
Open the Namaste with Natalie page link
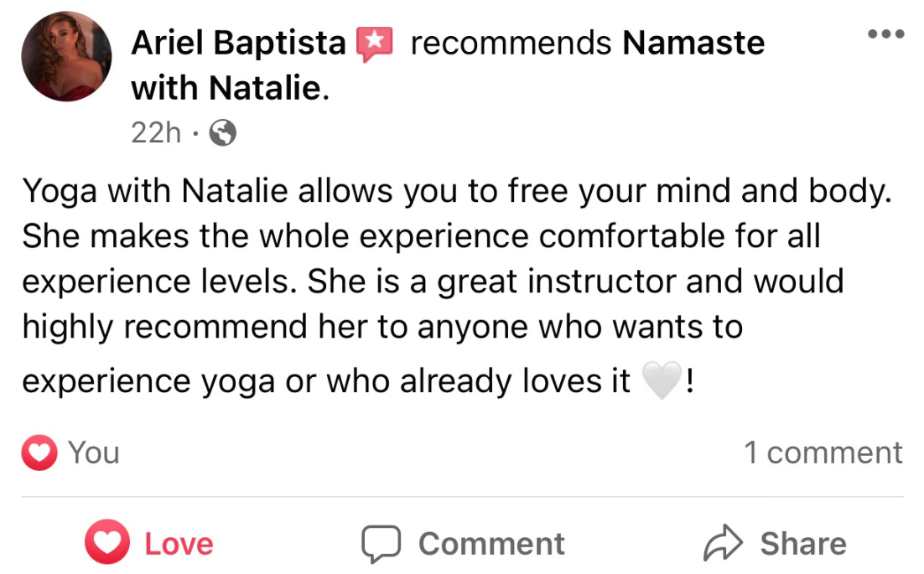pos(693,44)
